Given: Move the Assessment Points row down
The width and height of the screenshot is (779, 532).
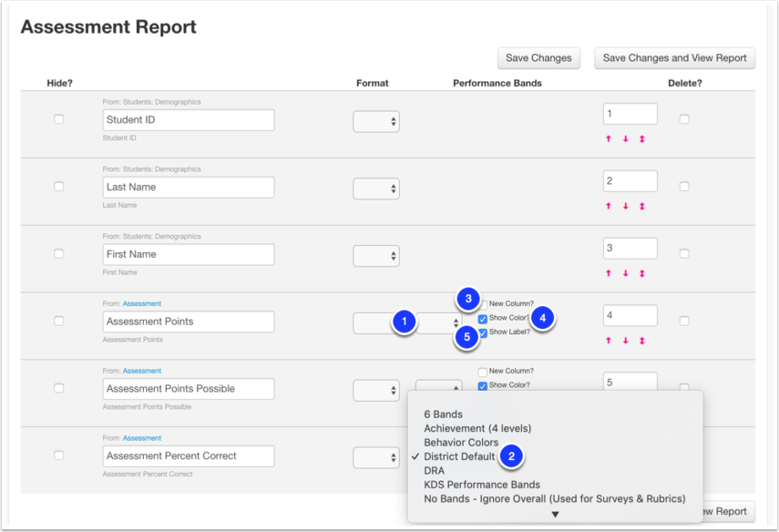Looking at the screenshot, I should 625,338.
